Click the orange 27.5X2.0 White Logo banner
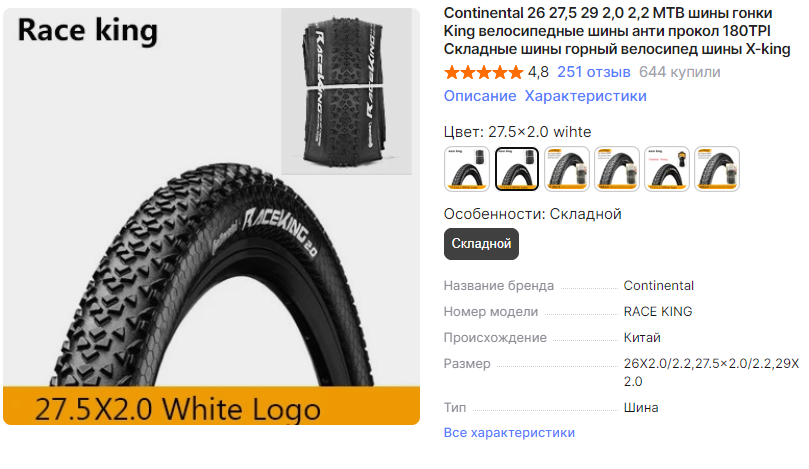The width and height of the screenshot is (809, 469). pos(212,406)
